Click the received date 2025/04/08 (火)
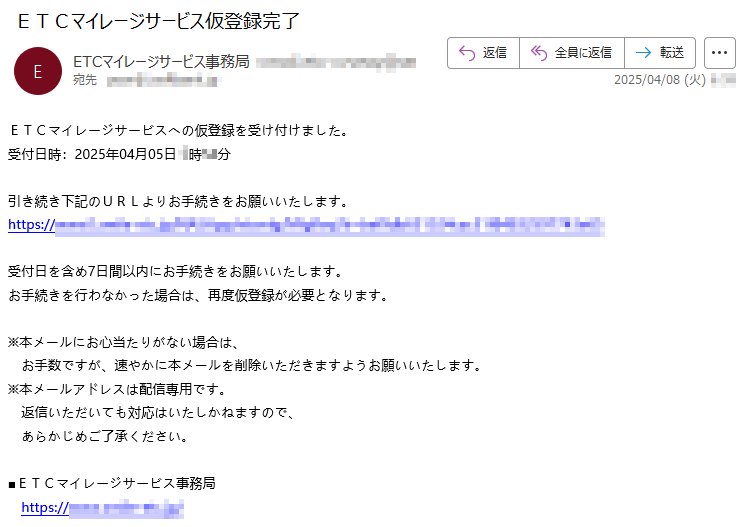Viewport: 737px width, 527px height. 660,80
